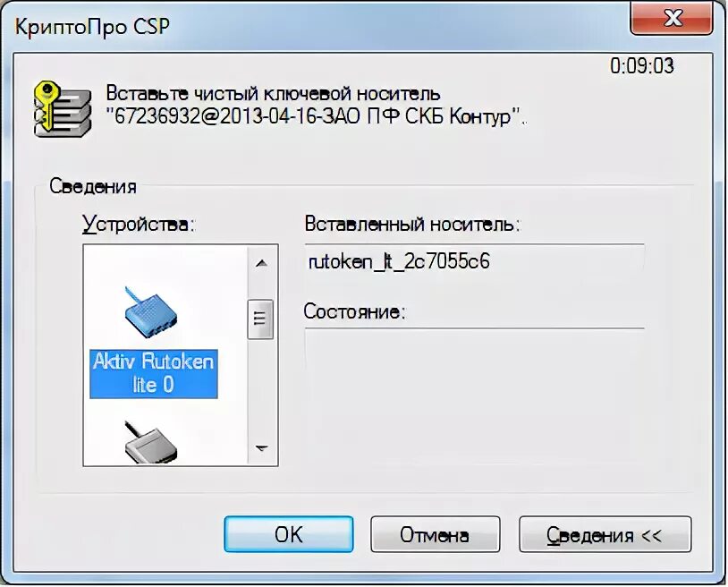Select the Aktiv Rutoken lite 0 label
The image size is (728, 587).
tap(153, 373)
